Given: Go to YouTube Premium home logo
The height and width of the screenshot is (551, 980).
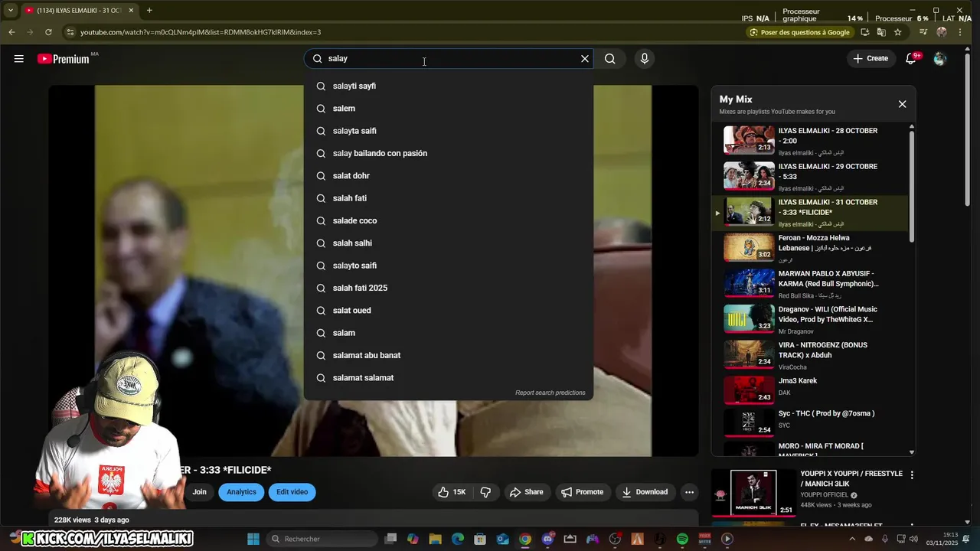Looking at the screenshot, I should [64, 59].
